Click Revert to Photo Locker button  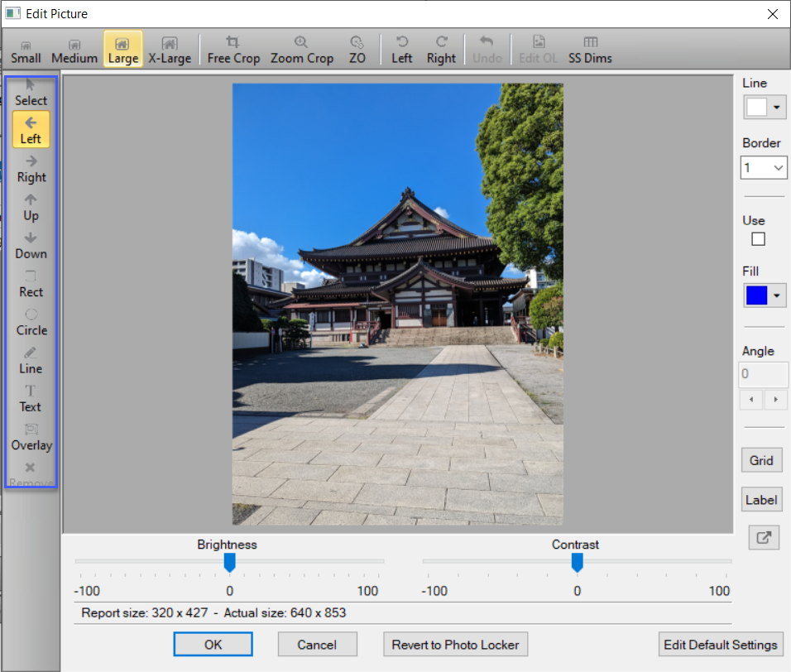pyautogui.click(x=455, y=645)
